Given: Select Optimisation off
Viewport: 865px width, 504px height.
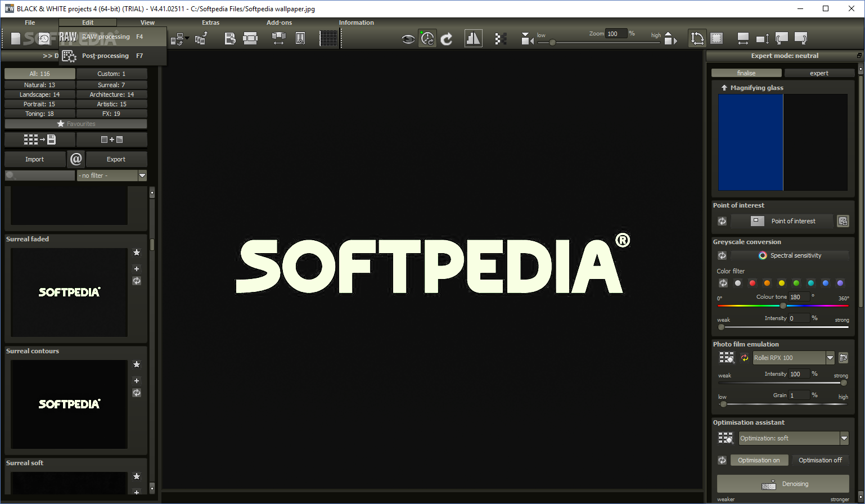Looking at the screenshot, I should 820,460.
